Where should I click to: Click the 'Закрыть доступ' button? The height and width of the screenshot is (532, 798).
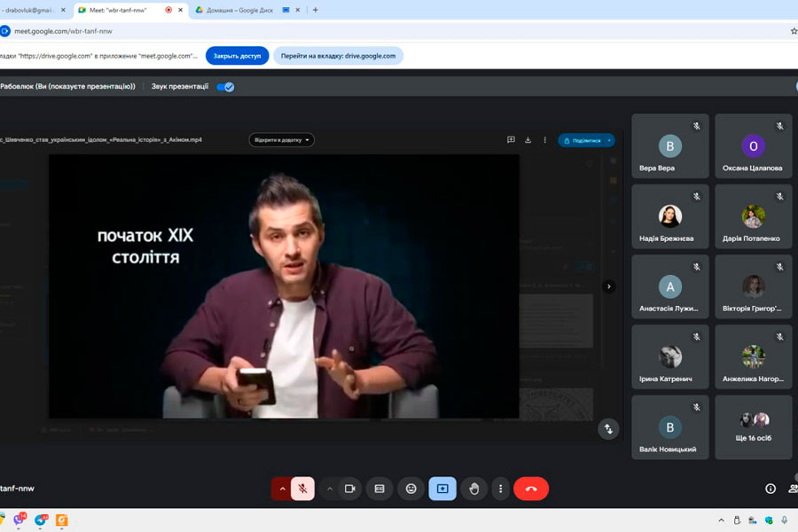pos(237,56)
